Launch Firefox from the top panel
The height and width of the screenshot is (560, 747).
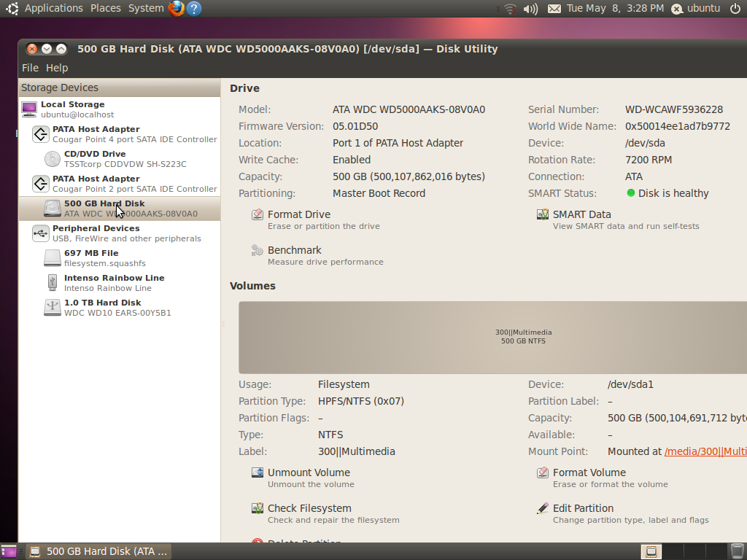[x=177, y=8]
